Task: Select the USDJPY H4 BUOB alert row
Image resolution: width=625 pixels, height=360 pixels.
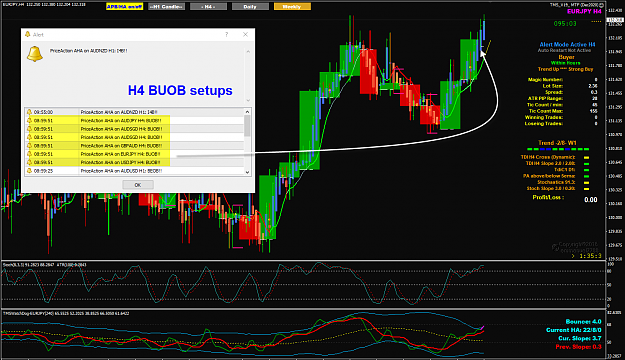Action: (134, 162)
